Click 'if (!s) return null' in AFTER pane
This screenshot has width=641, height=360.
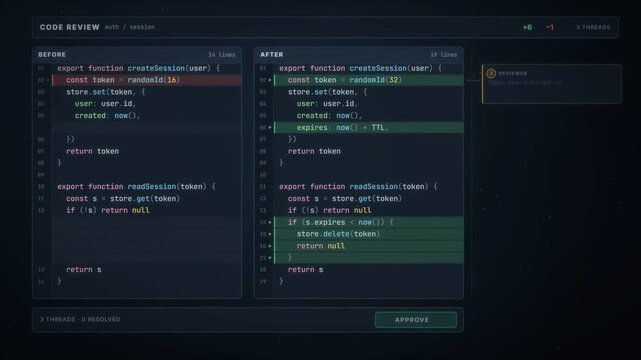(330, 210)
